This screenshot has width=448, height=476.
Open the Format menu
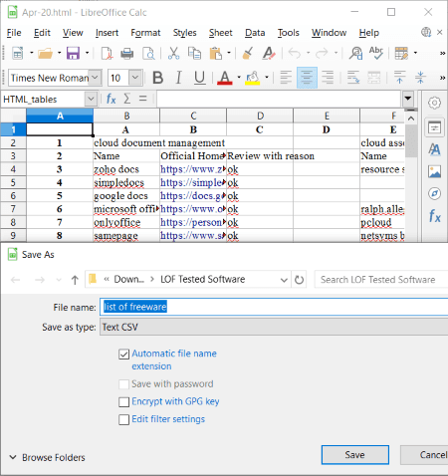point(145,33)
